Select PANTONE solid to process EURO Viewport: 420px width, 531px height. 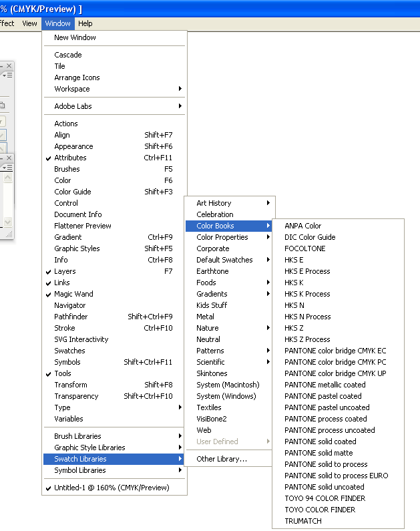click(x=338, y=476)
